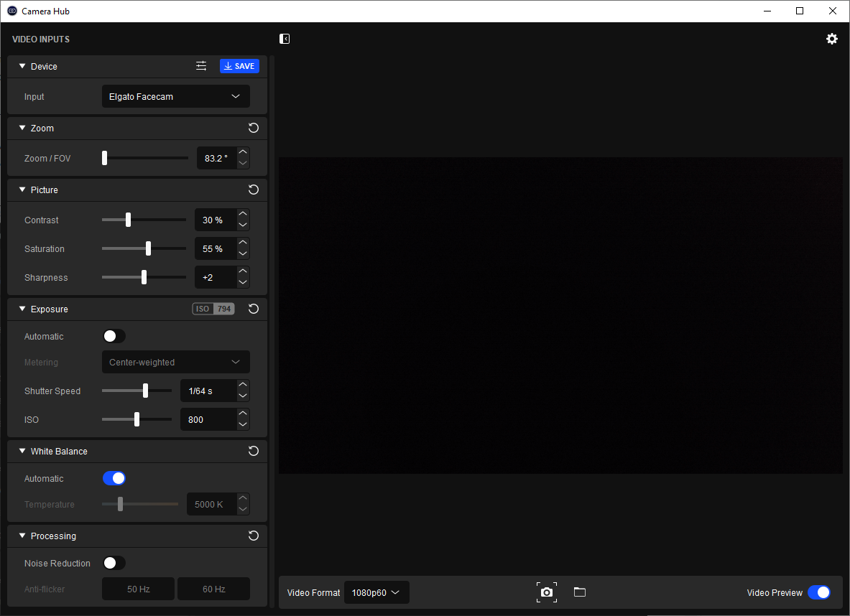Reset the Picture section
The width and height of the screenshot is (850, 616).
pyautogui.click(x=253, y=190)
